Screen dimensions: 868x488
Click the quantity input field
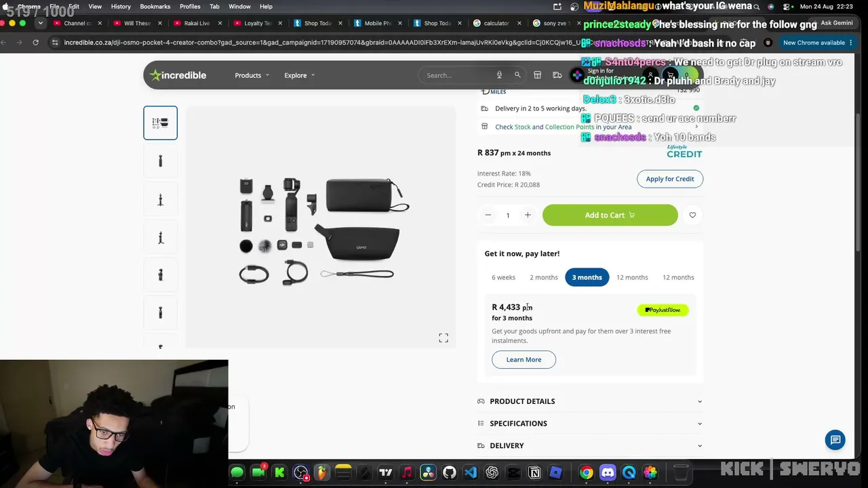point(507,216)
